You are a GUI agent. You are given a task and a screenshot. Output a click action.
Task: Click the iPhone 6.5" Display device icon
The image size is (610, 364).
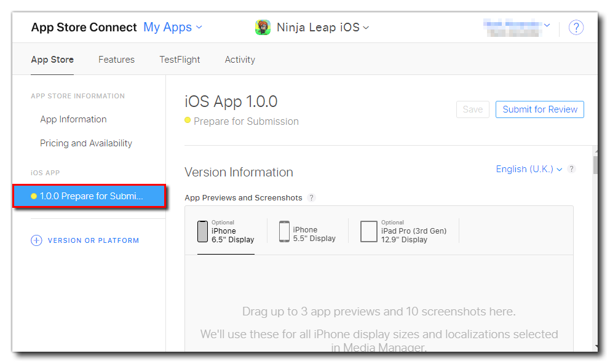coord(202,232)
